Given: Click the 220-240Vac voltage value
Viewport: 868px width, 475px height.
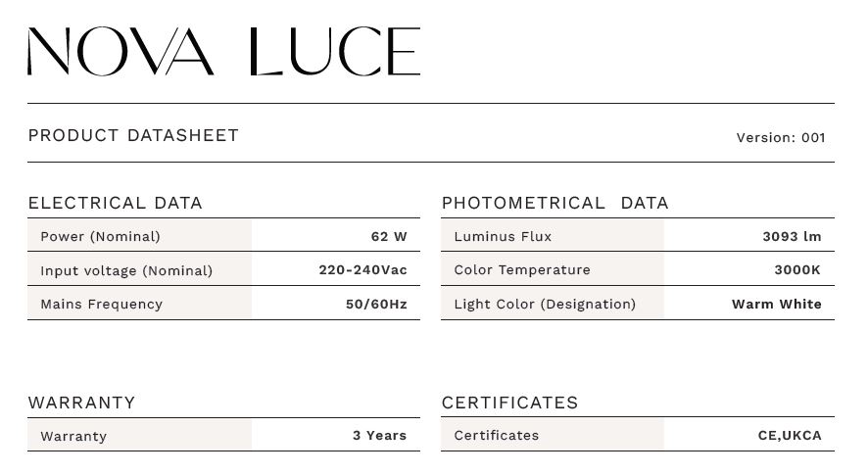Looking at the screenshot, I should (x=362, y=269).
